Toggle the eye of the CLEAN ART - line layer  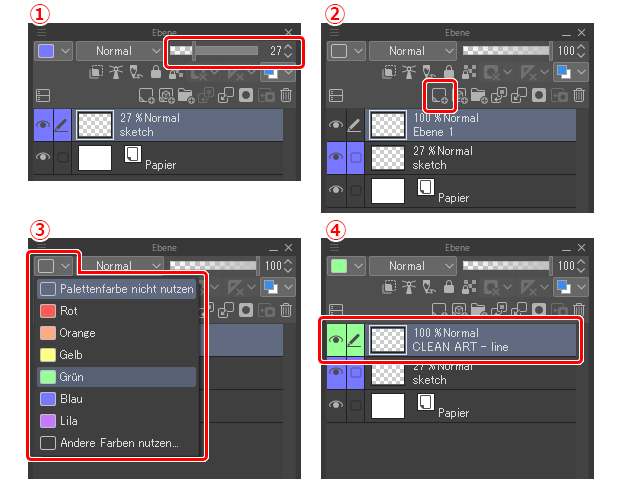coord(336,340)
